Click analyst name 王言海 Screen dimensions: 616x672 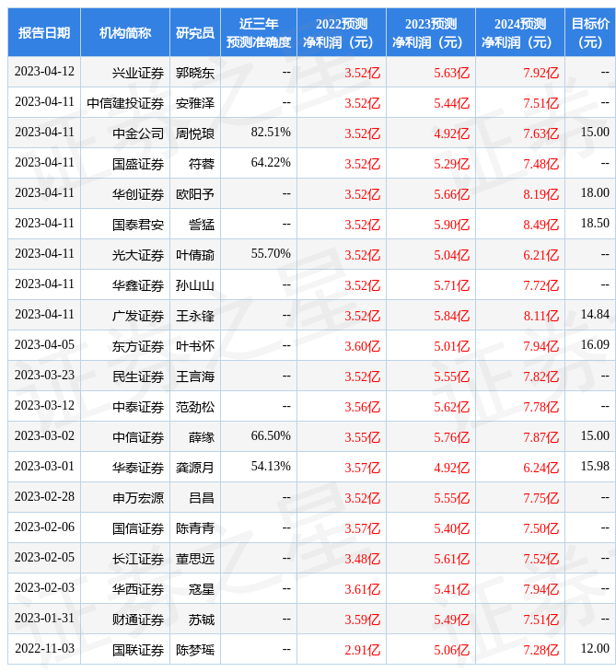point(195,377)
